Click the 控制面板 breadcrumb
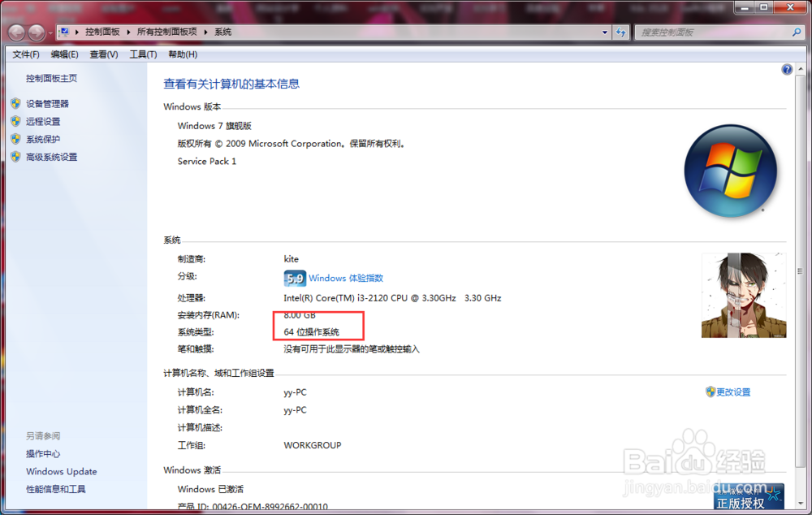The image size is (812, 515). coord(102,32)
